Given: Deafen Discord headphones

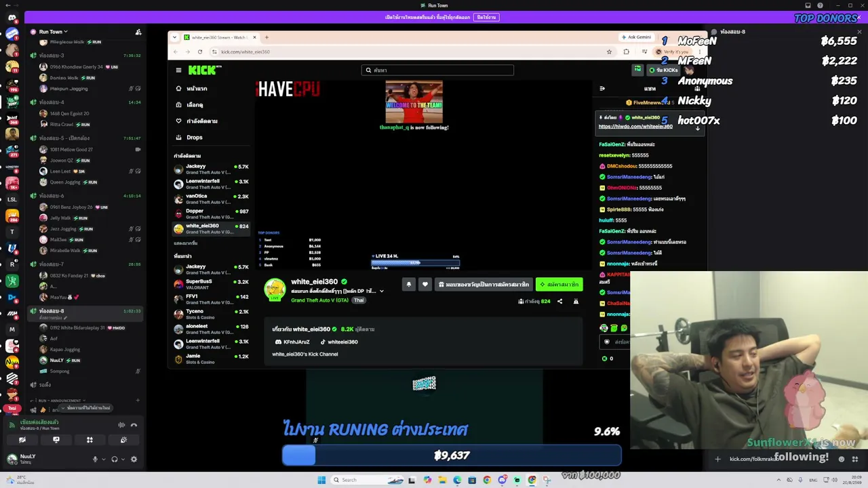Looking at the screenshot, I should coord(114,460).
